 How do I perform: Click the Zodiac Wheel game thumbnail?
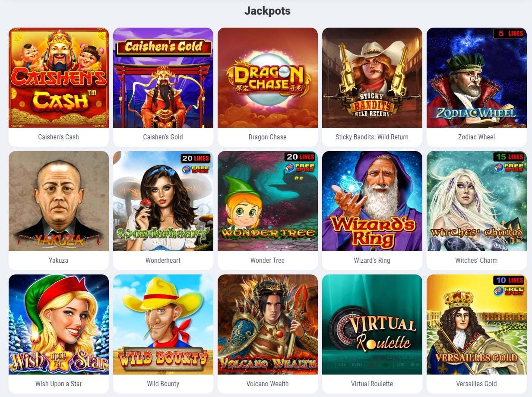[x=477, y=78]
